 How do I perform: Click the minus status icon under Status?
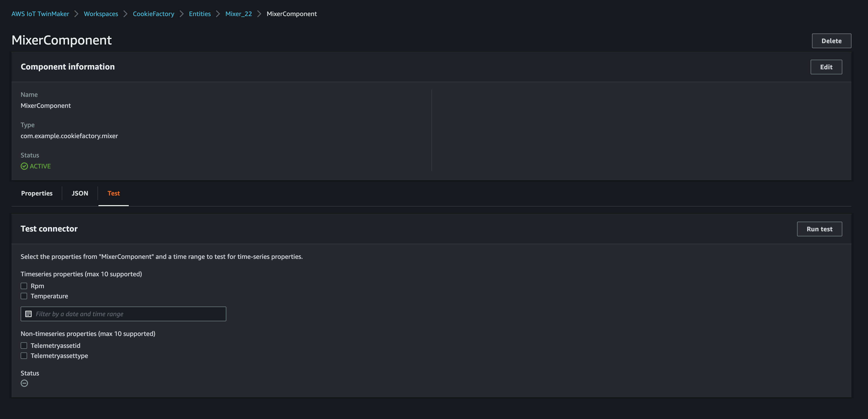click(x=24, y=383)
